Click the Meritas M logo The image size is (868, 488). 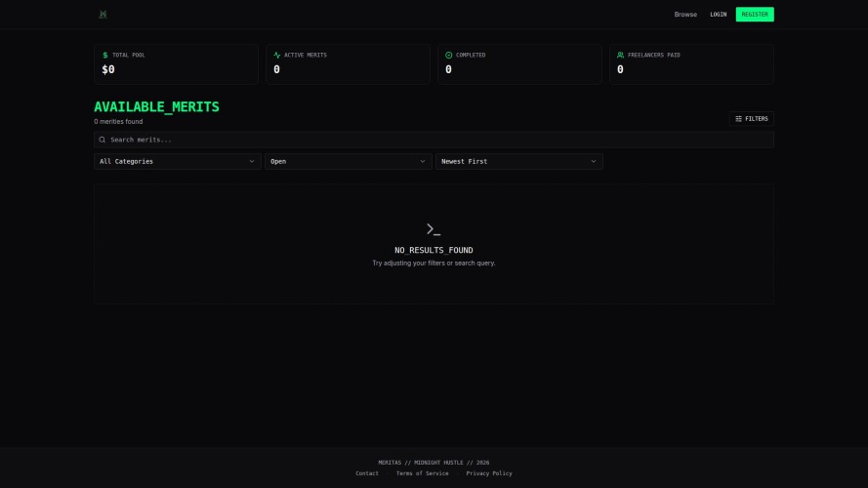tap(103, 15)
